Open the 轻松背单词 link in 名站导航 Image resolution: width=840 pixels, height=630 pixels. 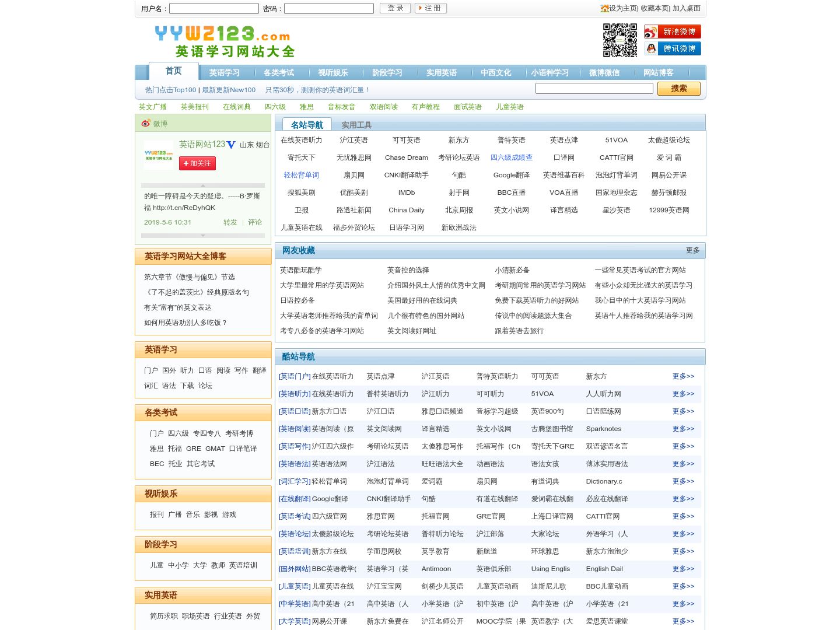(x=302, y=175)
